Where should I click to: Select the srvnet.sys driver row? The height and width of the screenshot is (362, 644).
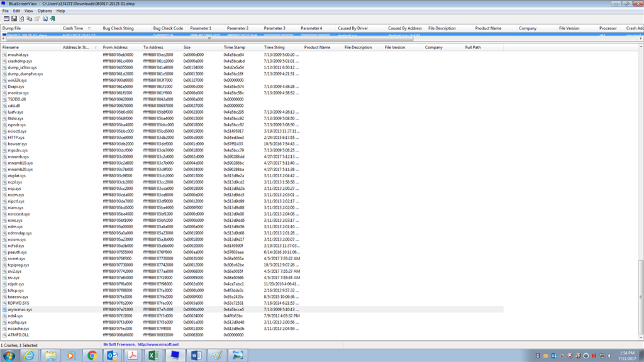click(252, 258)
